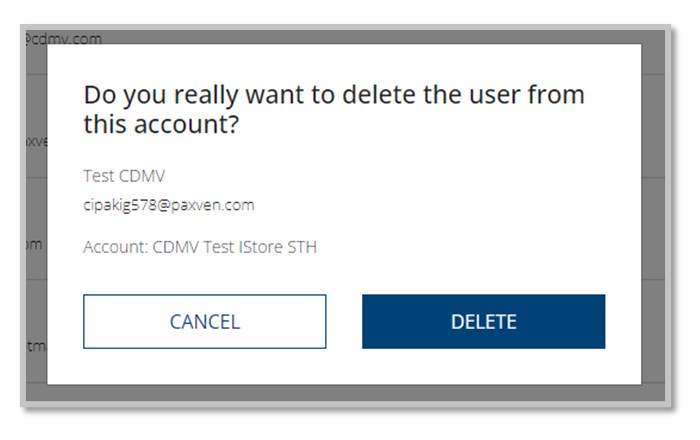Viewport: 700px width, 440px height.
Task: Click the delete-user confirmation heading
Action: click(333, 96)
